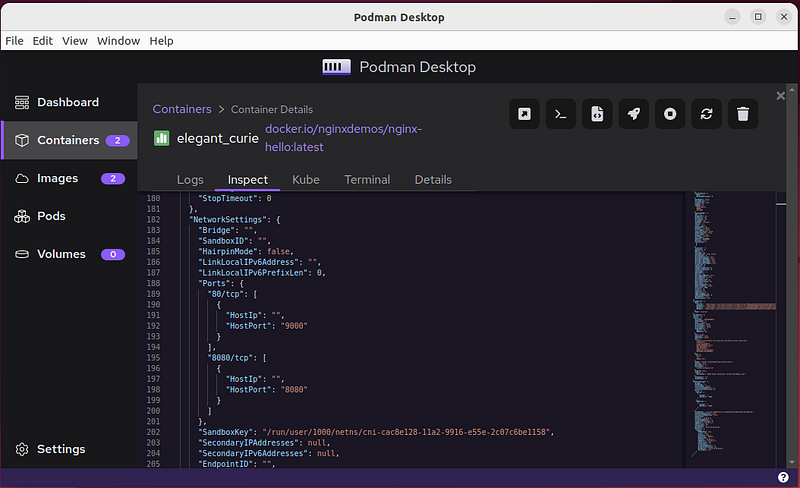Click "HairpinMode": false line

point(245,252)
